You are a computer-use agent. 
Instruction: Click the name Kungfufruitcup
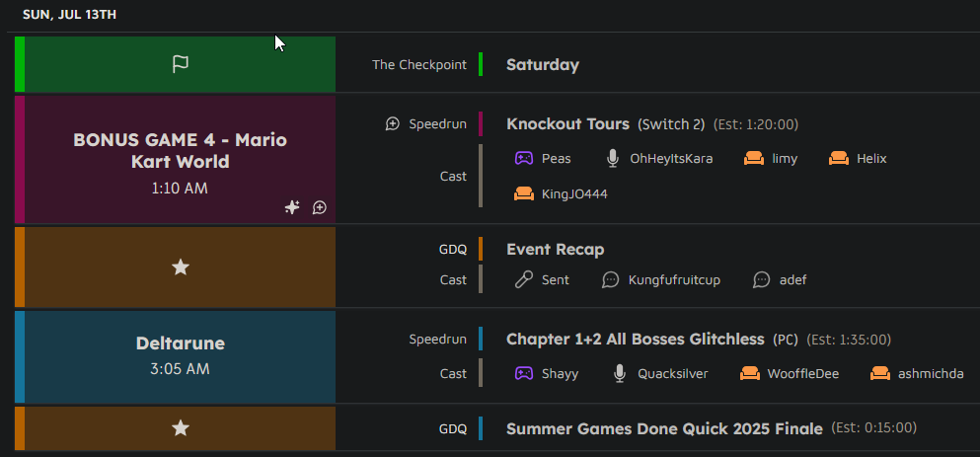(674, 279)
